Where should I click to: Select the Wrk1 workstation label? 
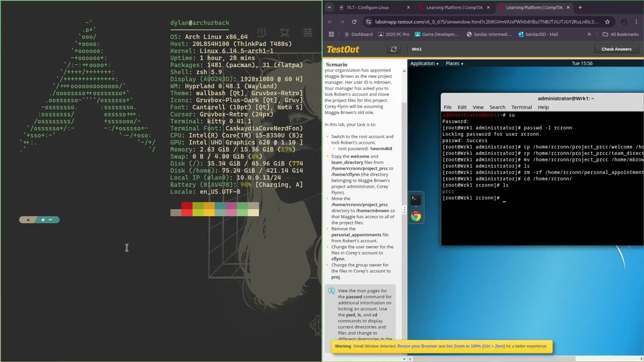click(417, 49)
